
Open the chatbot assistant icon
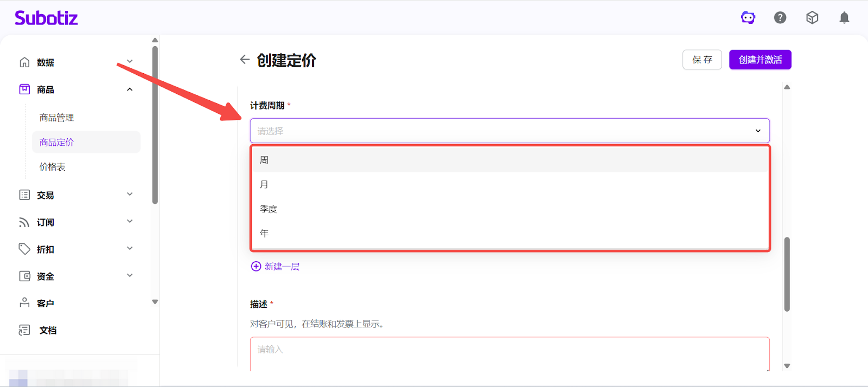pos(748,18)
